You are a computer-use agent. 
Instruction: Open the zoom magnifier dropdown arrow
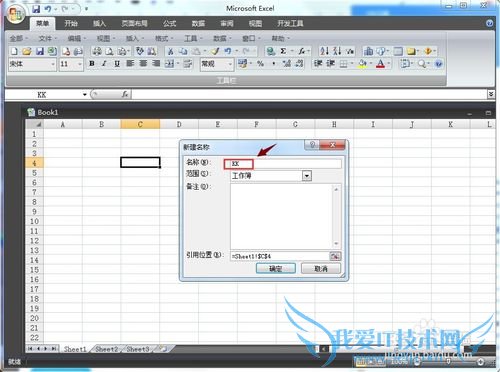[429, 64]
